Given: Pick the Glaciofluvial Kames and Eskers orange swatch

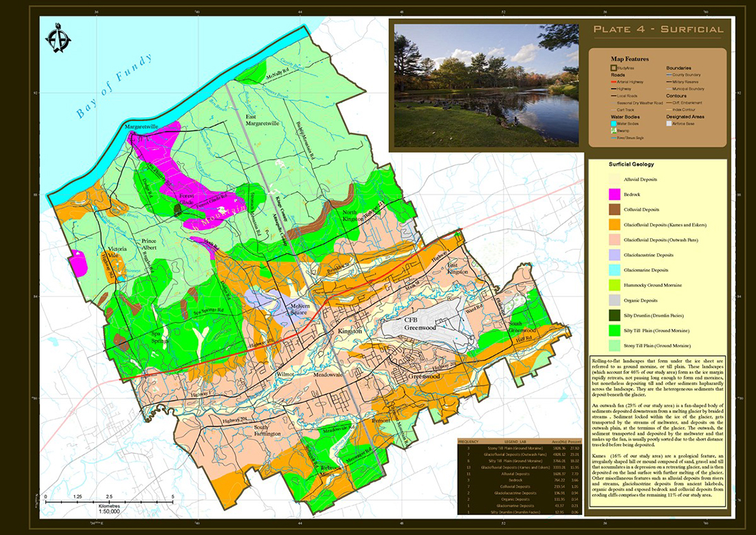Looking at the screenshot, I should coord(614,225).
